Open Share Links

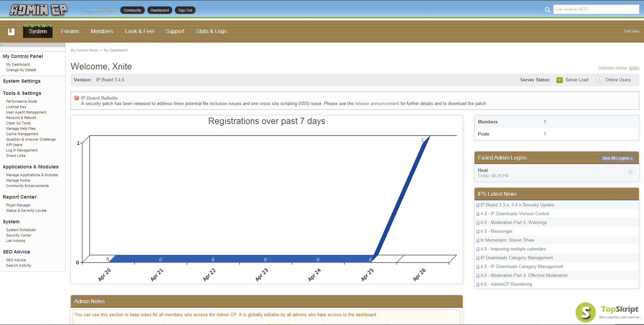(x=16, y=156)
